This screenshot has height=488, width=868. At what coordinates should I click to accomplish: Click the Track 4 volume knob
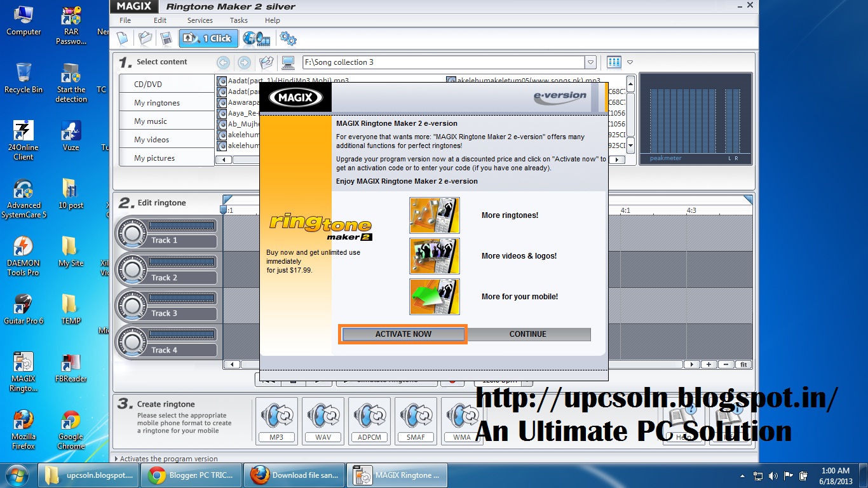pos(132,343)
